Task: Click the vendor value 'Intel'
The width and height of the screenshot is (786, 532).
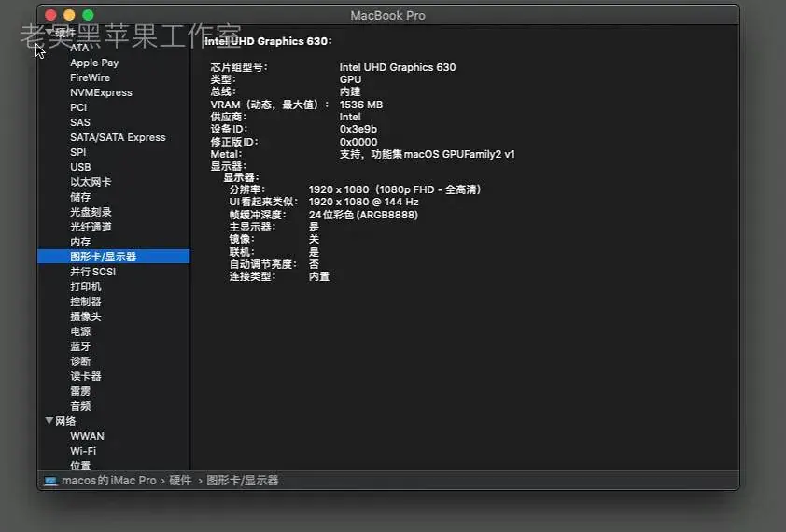Action: click(x=350, y=117)
